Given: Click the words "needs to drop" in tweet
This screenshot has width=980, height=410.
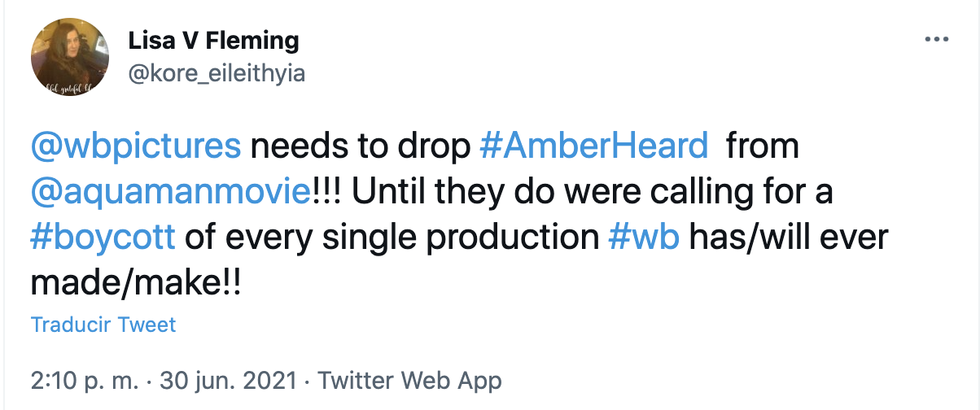Looking at the screenshot, I should (x=361, y=146).
